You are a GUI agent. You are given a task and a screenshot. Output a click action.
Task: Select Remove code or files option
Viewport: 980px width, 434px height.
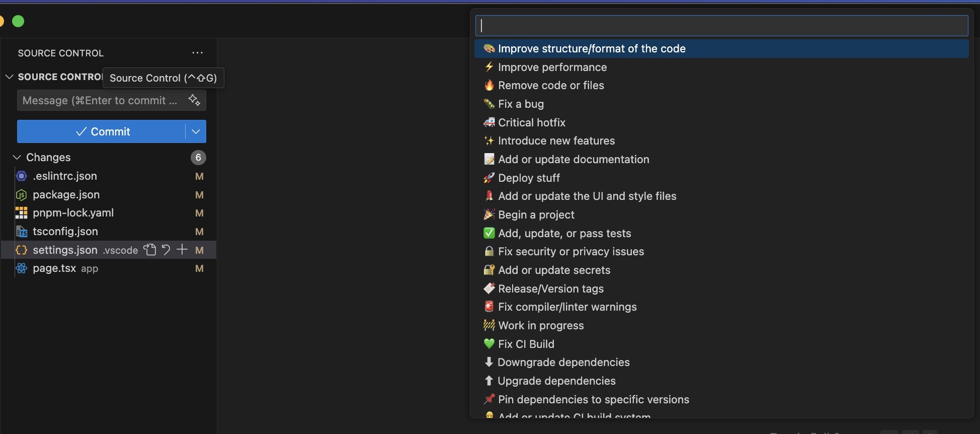721,86
